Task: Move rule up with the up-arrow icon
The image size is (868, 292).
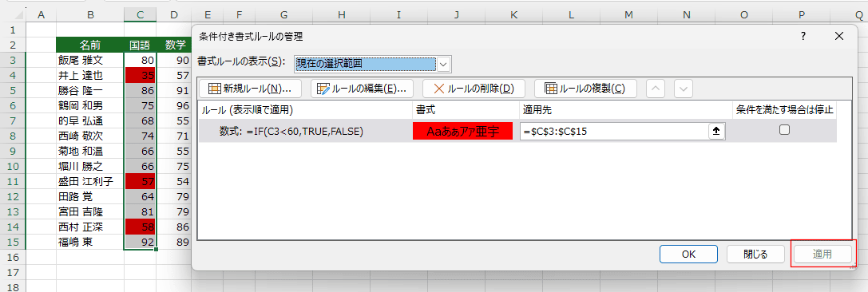Action: [656, 89]
